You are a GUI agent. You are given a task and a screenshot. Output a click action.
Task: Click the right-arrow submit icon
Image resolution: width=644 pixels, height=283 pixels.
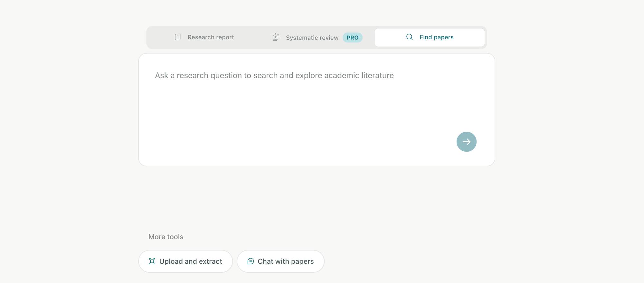pos(467,142)
